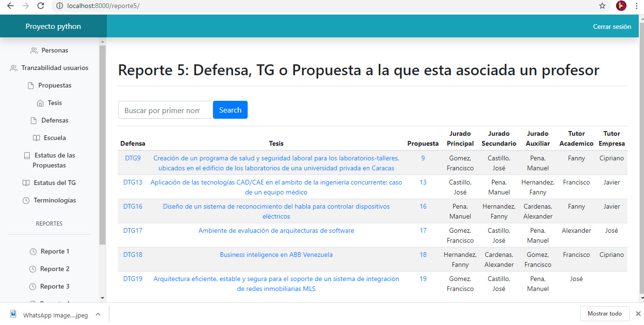Open propuesta 18 link
644x325 pixels.
point(423,255)
